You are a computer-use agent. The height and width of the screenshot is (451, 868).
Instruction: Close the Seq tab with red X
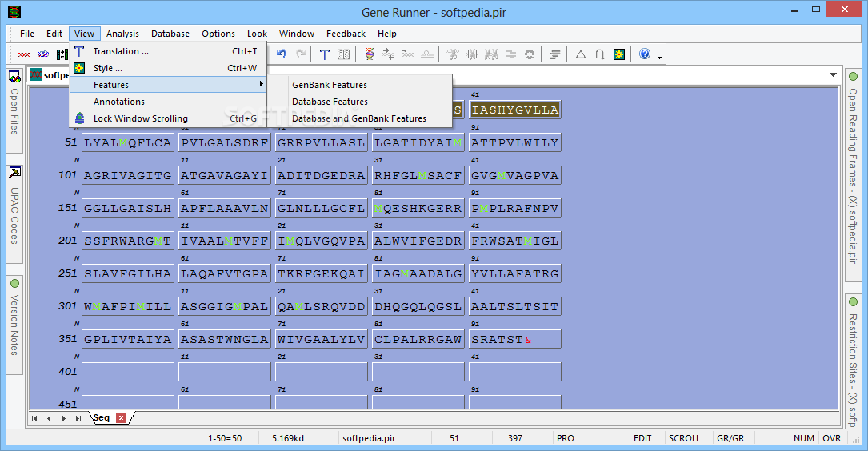(x=122, y=417)
